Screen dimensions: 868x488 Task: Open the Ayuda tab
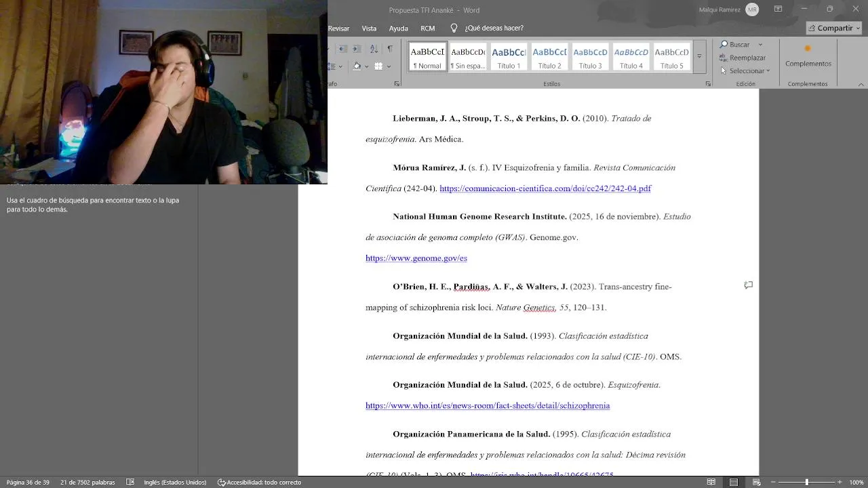[x=398, y=28]
